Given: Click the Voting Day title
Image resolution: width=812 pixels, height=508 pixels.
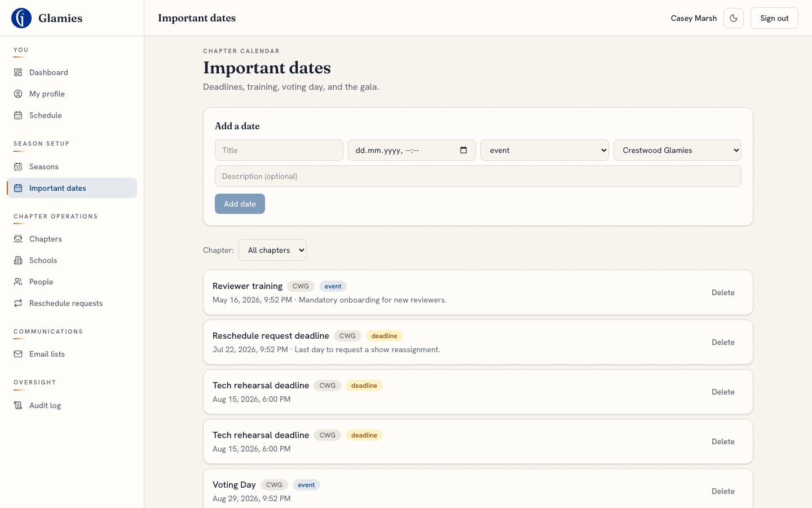Looking at the screenshot, I should pos(234,485).
